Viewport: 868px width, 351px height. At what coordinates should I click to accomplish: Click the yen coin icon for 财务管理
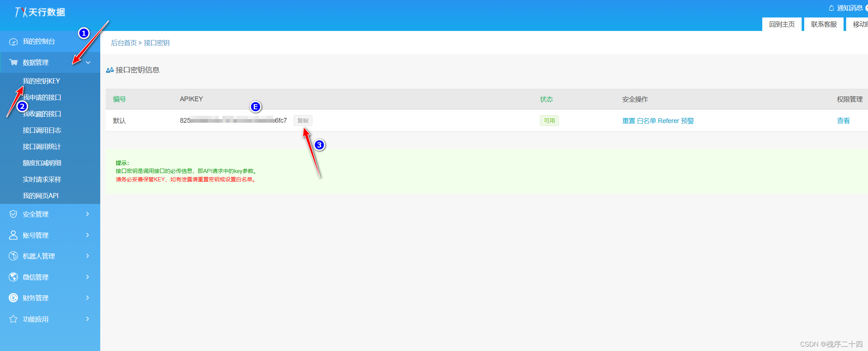pos(13,298)
